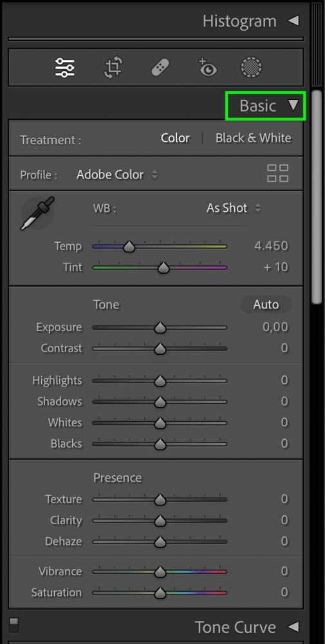325x644 pixels.
Task: Open the Masking circle tool
Action: (x=251, y=68)
